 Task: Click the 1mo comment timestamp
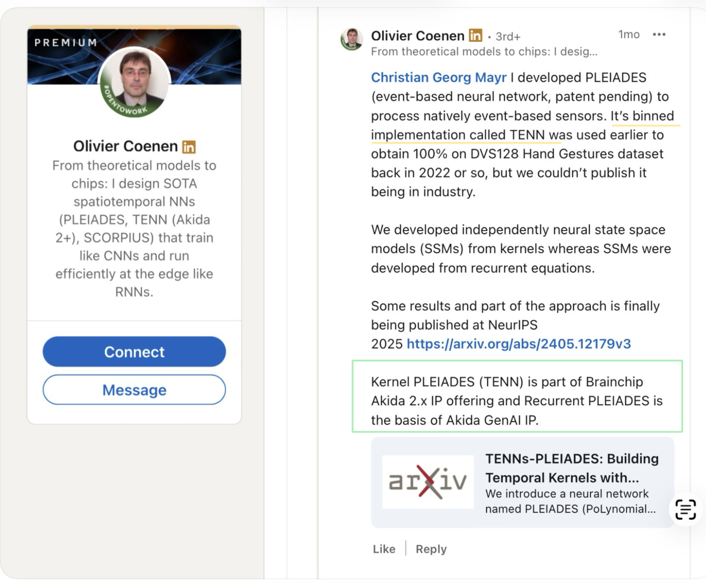click(629, 34)
